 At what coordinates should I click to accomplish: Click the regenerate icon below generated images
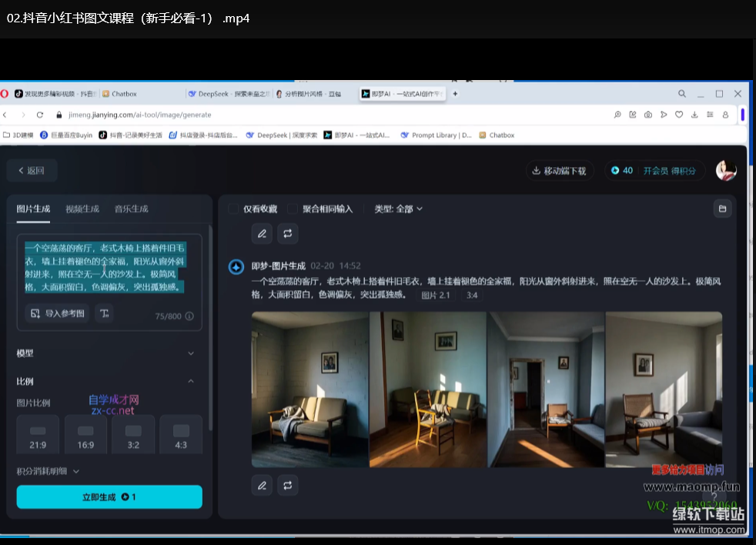287,485
